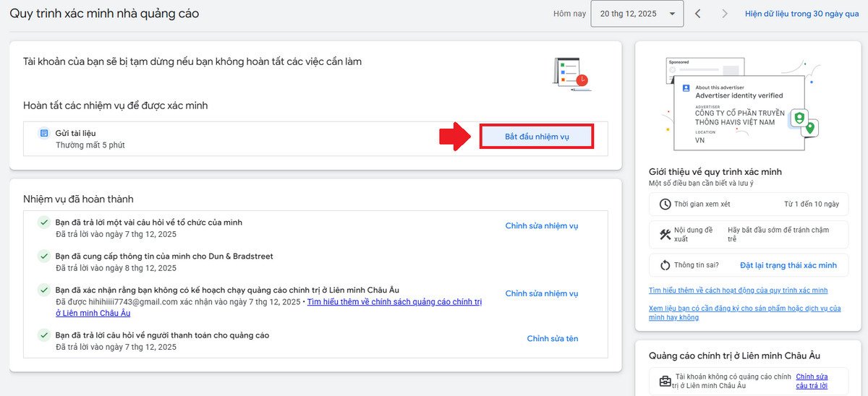
Task: Click the document icon beside Gửi tài liệu
Action: [x=44, y=134]
